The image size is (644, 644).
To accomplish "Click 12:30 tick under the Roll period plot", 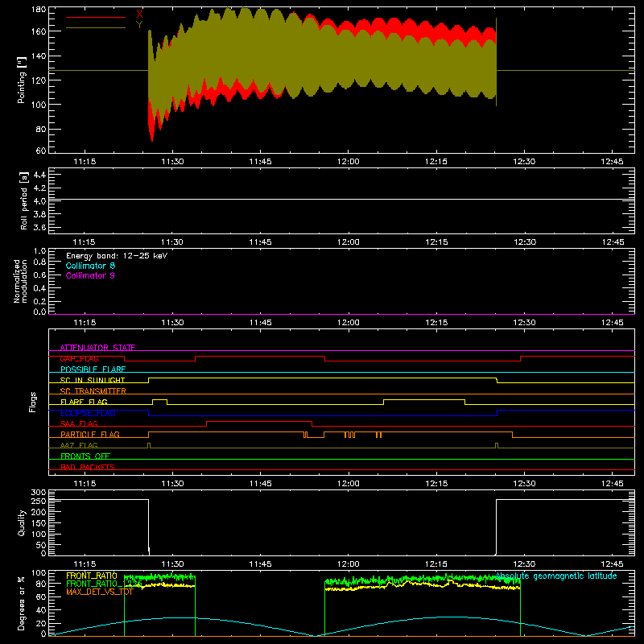I will 525,242.
